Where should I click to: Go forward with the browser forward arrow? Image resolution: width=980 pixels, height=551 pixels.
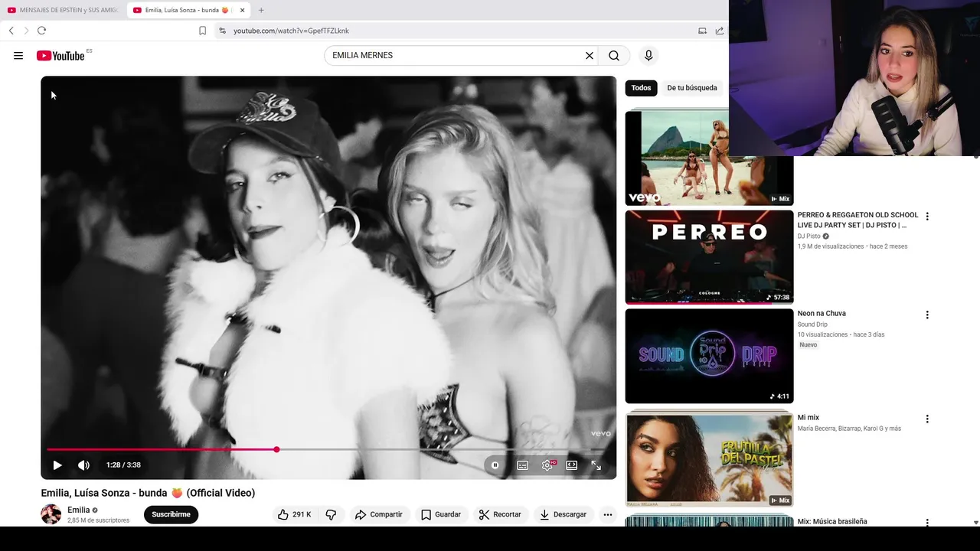26,31
